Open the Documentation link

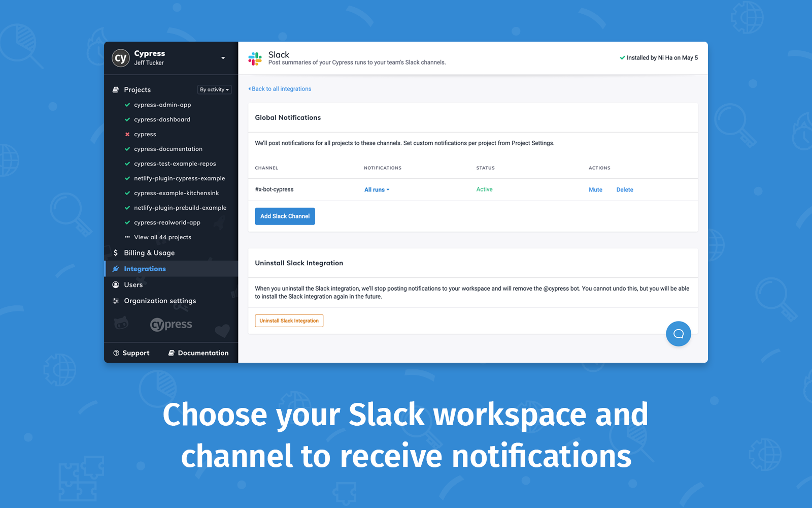(203, 353)
